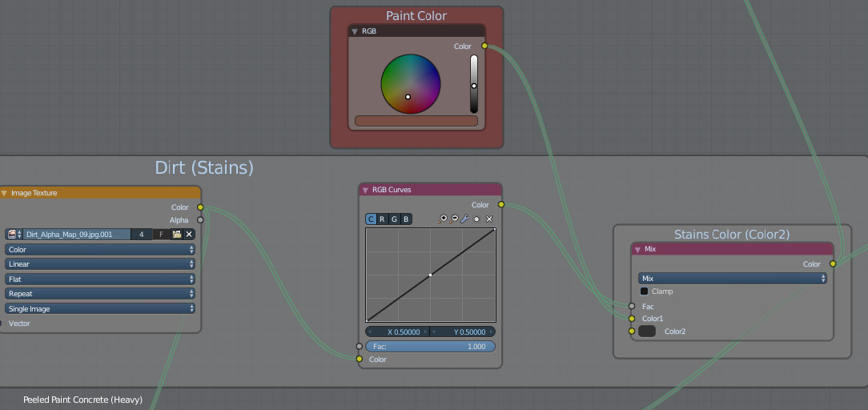Screen dimensions: 868x410
Task: Select the Dirt (Stains) frame title
Action: click(x=204, y=167)
